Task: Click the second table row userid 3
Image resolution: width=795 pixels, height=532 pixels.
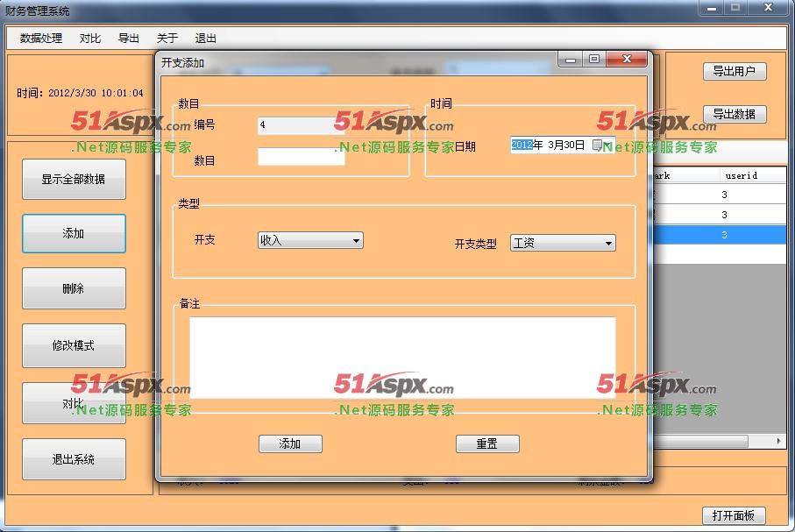Action: tap(720, 215)
